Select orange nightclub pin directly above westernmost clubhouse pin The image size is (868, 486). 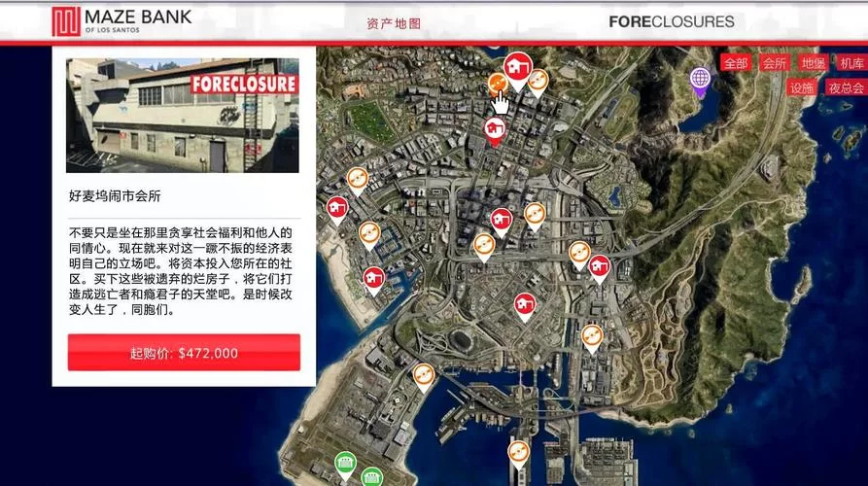pos(358,180)
